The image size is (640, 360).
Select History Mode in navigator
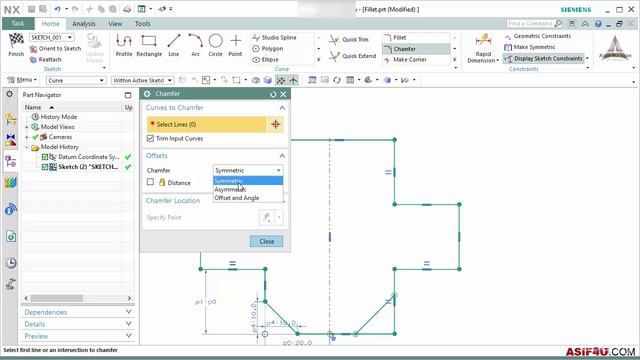59,117
